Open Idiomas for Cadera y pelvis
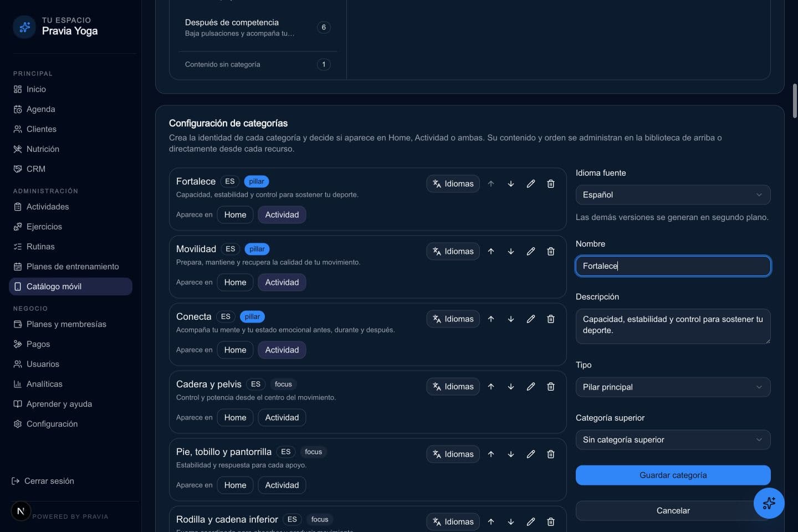Image resolution: width=798 pixels, height=532 pixels. click(x=453, y=386)
